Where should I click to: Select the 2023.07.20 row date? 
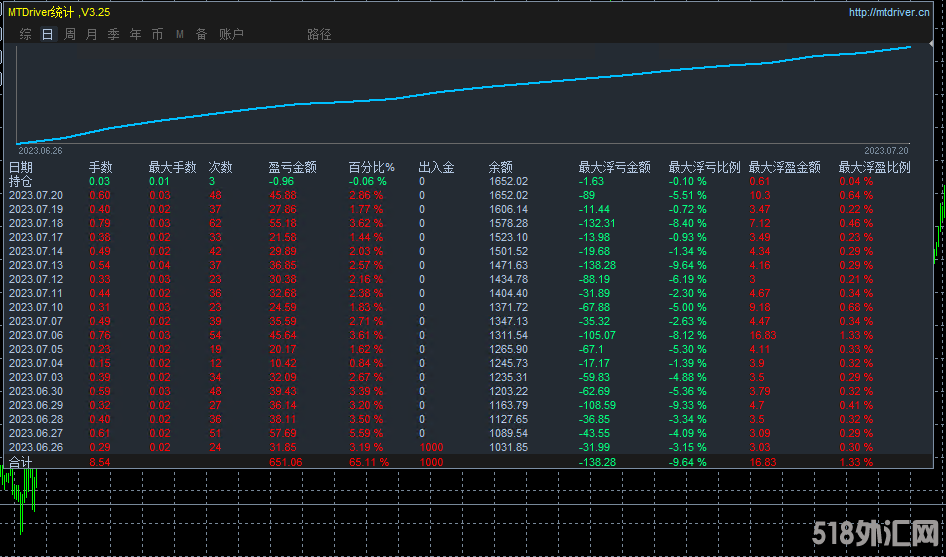[x=36, y=196]
